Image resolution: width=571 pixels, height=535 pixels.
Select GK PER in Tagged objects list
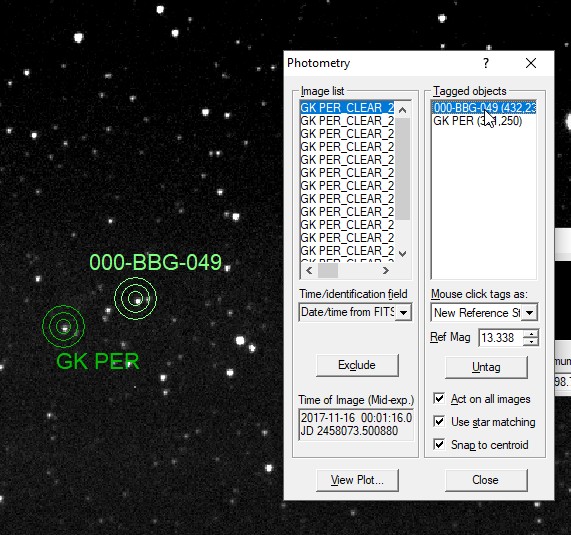click(477, 121)
